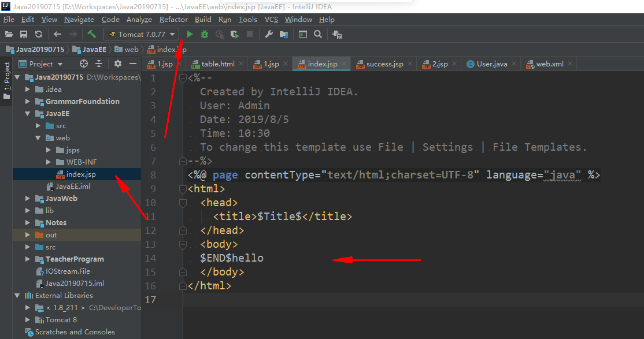The height and width of the screenshot is (339, 644).
Task: Click the $Title$ text on line 11
Action: pyautogui.click(x=279, y=217)
